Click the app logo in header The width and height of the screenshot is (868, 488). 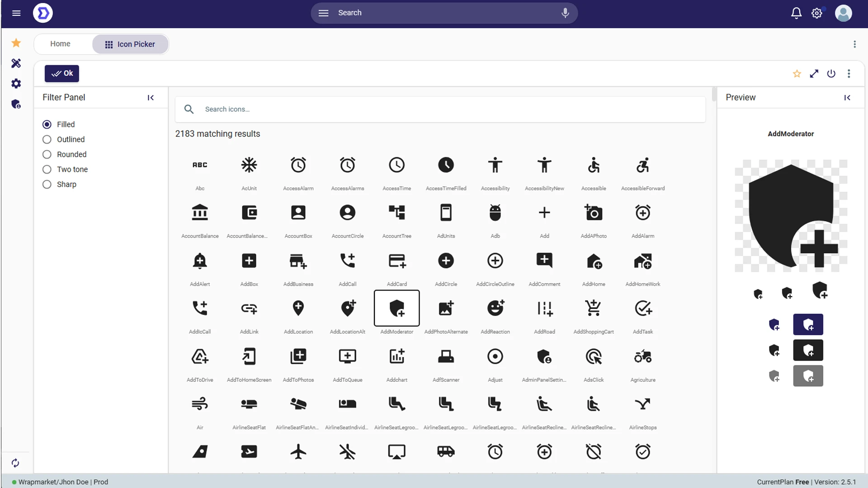(43, 13)
